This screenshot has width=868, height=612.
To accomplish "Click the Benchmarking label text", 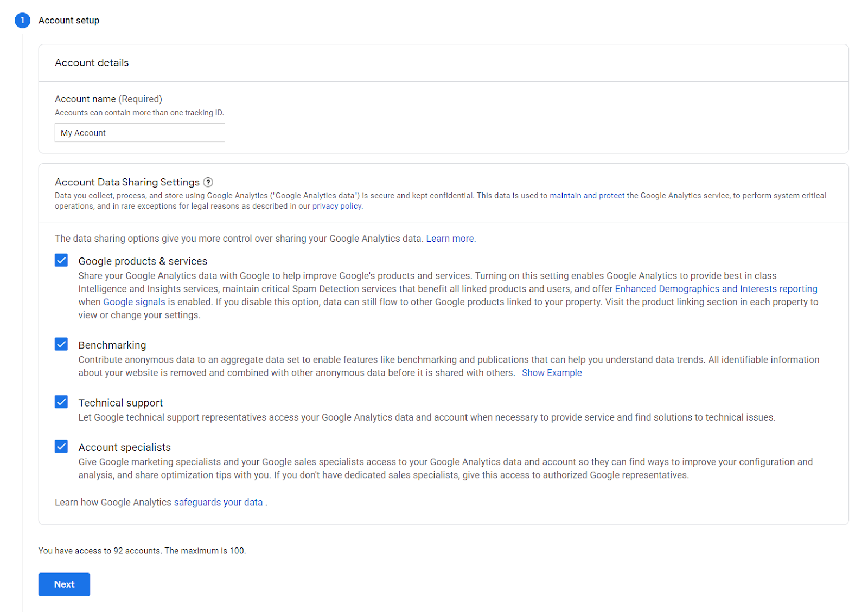I will click(112, 345).
